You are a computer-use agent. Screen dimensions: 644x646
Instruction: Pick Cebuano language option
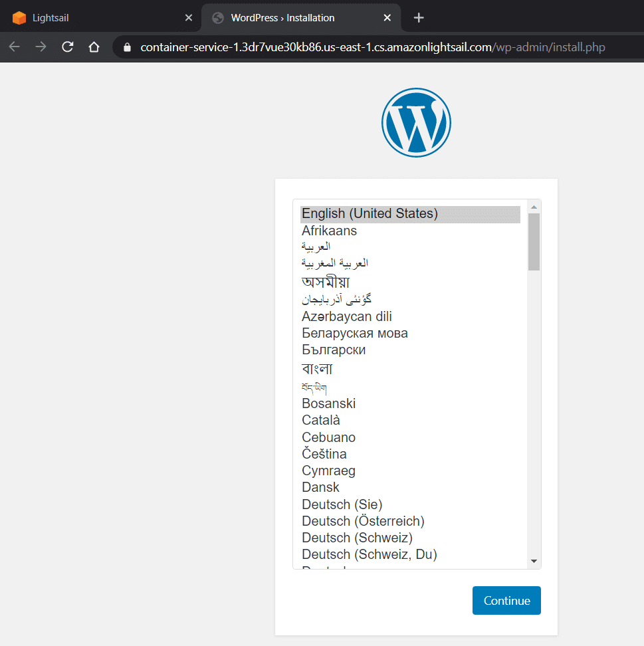point(410,437)
